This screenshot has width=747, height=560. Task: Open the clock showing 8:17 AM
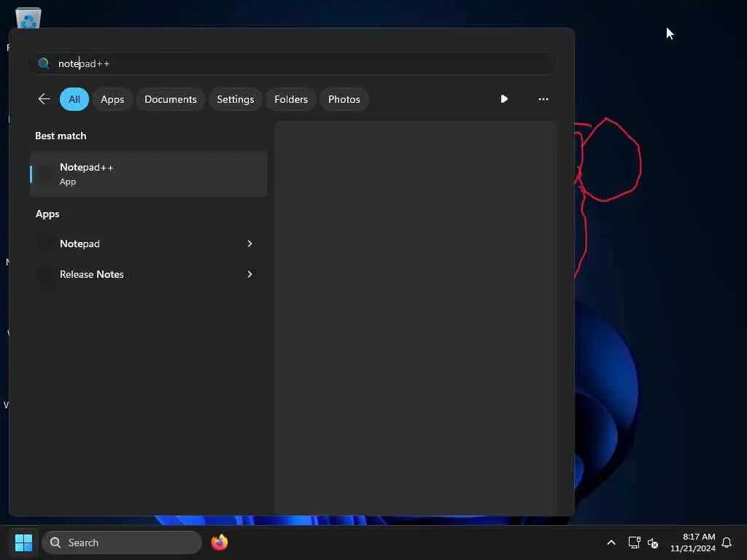tap(693, 542)
